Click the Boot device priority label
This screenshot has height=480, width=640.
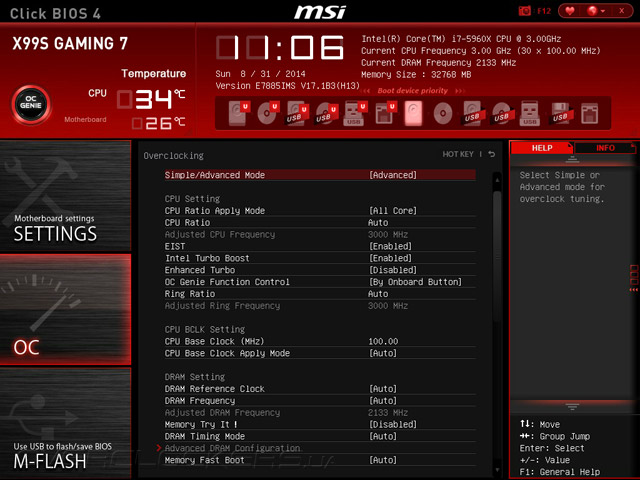413,91
